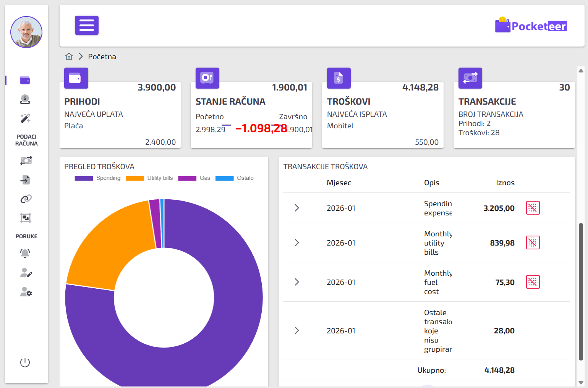Click the Troškovi: 28 text
Image resolution: width=588 pixels, height=388 pixels.
tap(479, 133)
